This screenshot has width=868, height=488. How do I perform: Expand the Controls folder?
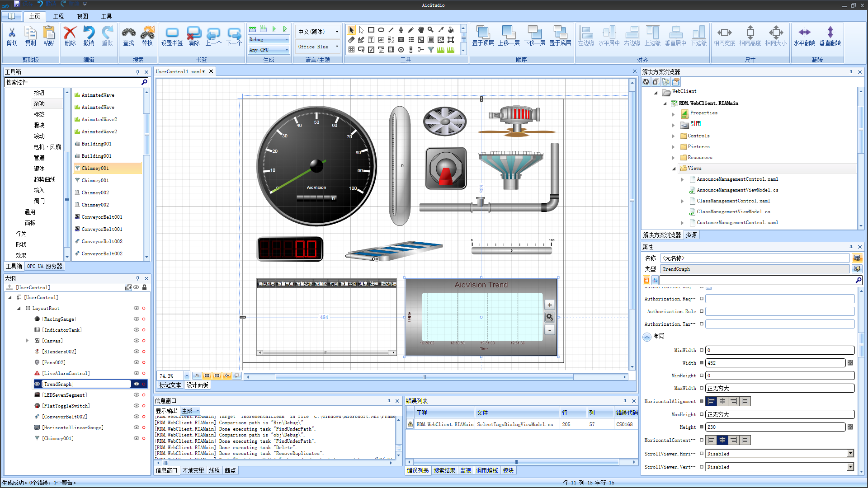673,136
